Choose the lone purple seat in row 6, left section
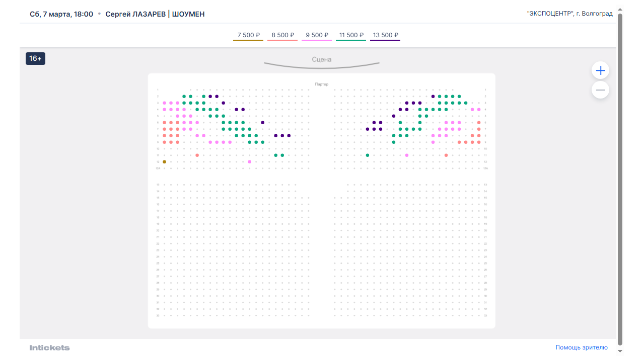Image resolution: width=644 pixels, height=356 pixels. click(263, 122)
